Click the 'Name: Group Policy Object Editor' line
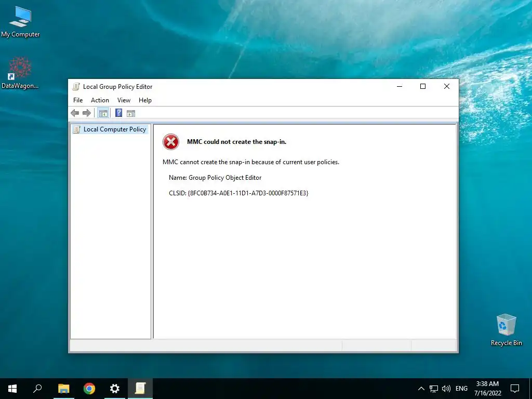Image resolution: width=532 pixels, height=399 pixels. pos(215,178)
